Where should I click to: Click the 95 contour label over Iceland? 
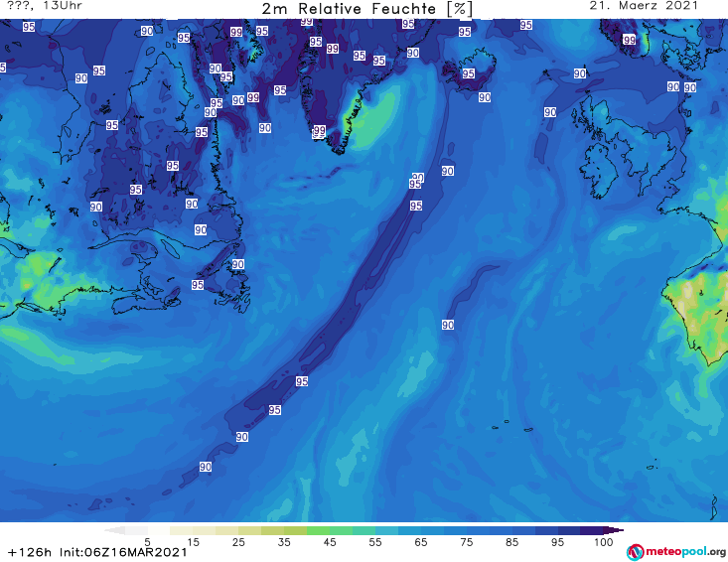pos(469,73)
